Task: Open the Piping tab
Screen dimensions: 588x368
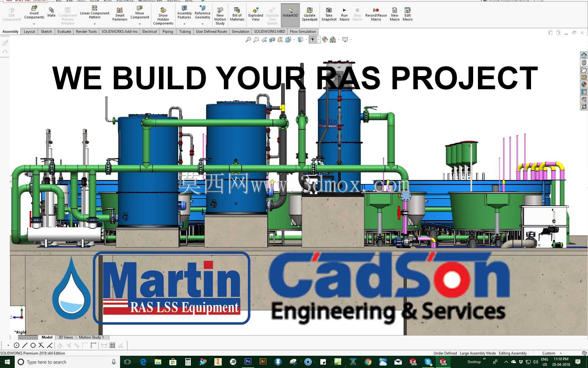Action: coord(168,32)
